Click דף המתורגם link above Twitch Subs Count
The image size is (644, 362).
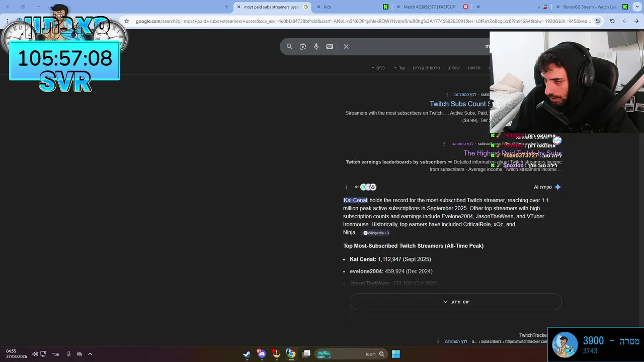pos(465,95)
